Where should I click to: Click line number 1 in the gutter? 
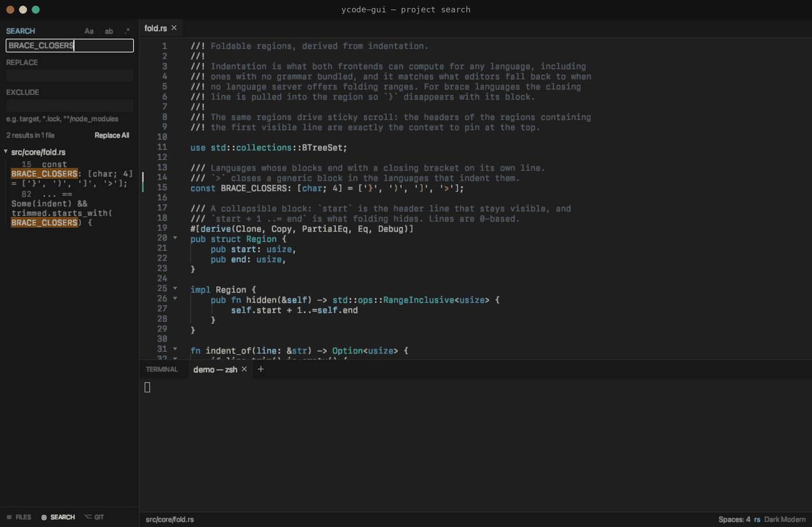pos(164,46)
